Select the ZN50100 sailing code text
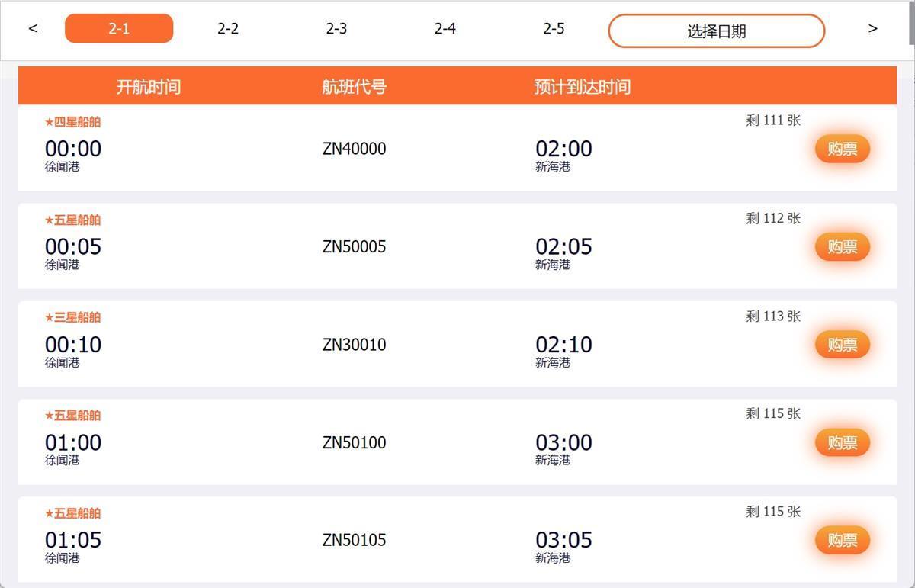The height and width of the screenshot is (588, 915). pyautogui.click(x=354, y=442)
